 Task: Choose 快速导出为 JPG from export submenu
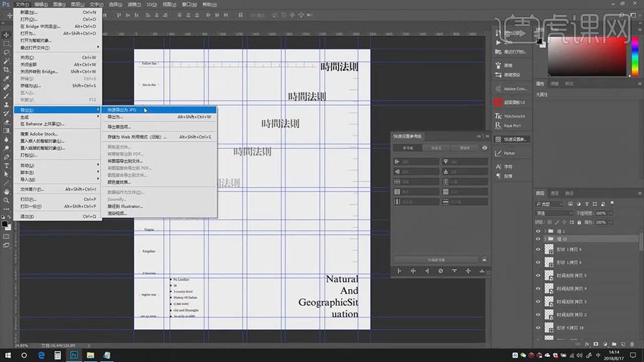click(x=122, y=110)
